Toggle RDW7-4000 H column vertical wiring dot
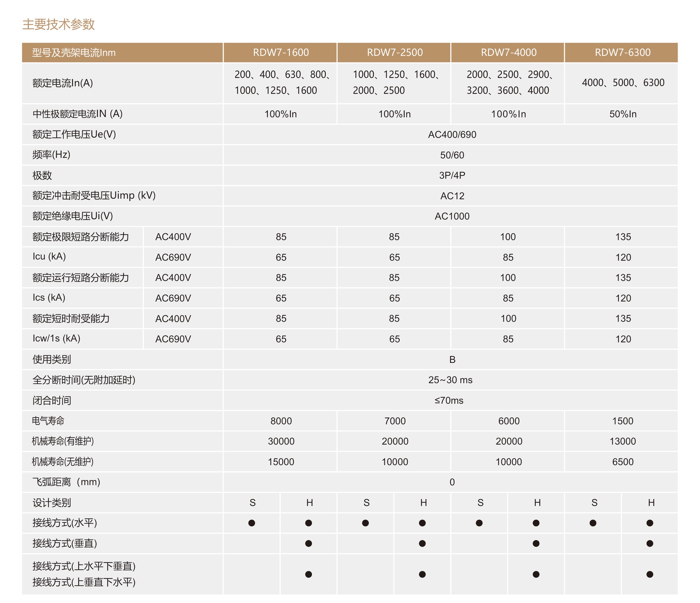700x603 pixels. coord(536,543)
